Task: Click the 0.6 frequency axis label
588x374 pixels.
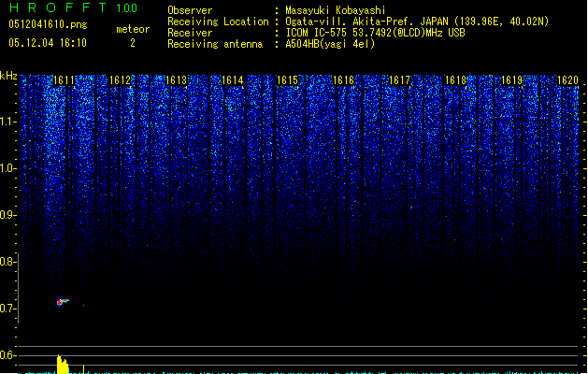Action: [8, 355]
